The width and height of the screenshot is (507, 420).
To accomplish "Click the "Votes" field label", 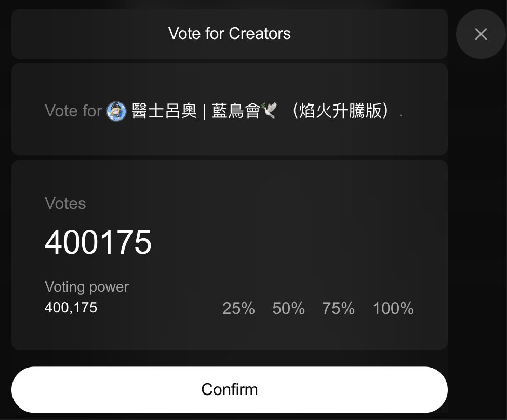I will click(65, 203).
